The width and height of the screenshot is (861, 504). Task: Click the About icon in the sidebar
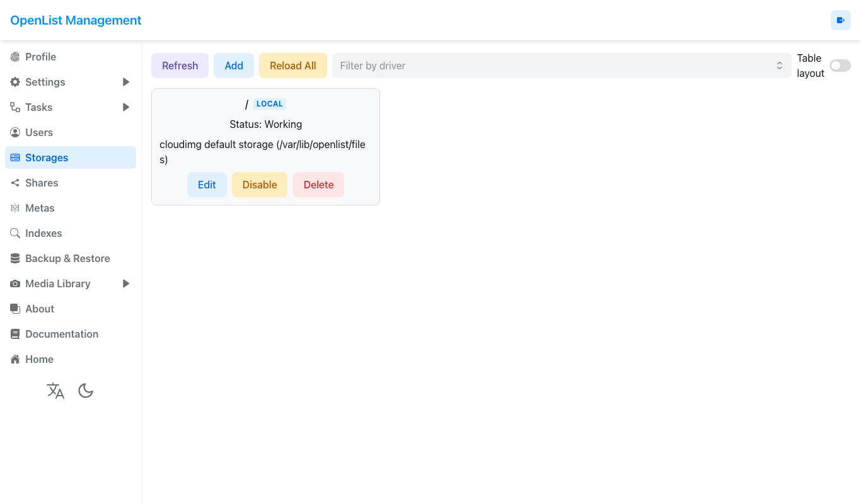tap(15, 309)
